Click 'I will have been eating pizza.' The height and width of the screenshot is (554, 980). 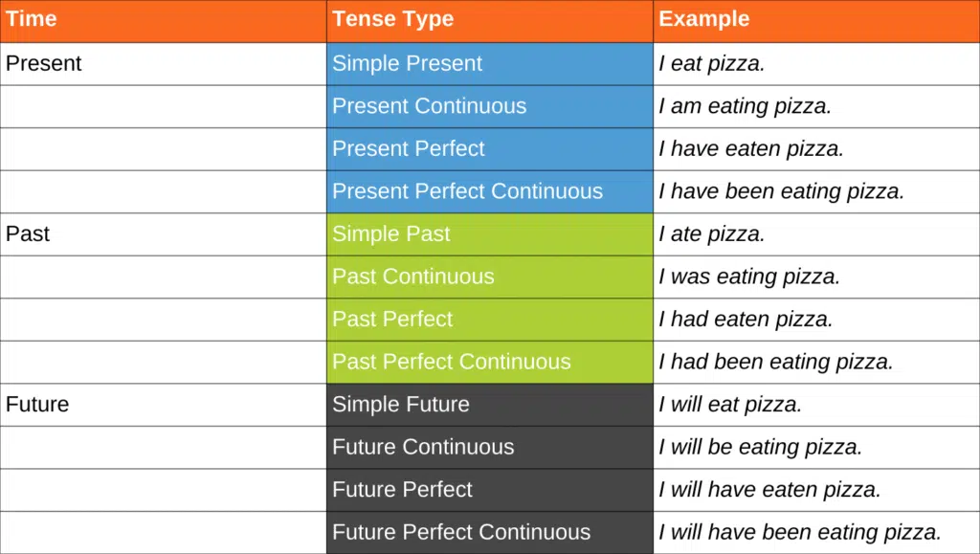(x=800, y=532)
